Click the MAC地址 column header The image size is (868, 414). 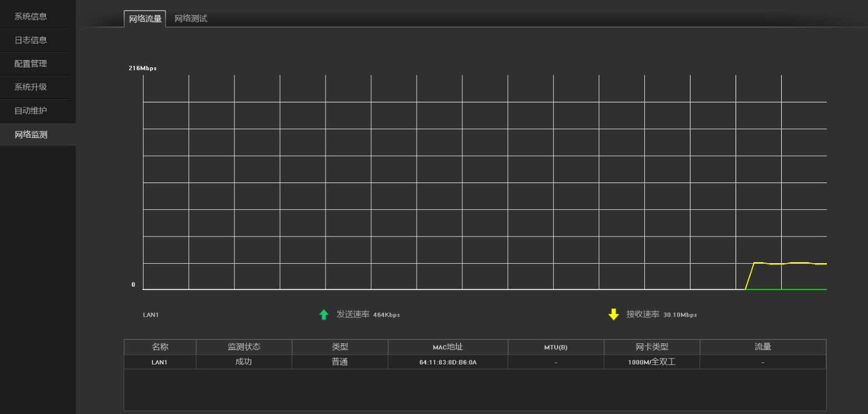pyautogui.click(x=448, y=347)
